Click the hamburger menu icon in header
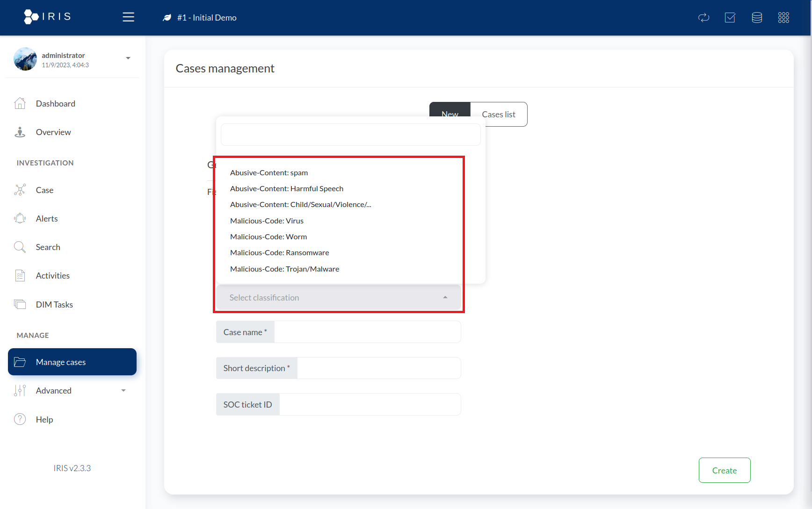Viewport: 812px width, 509px height. 128,17
